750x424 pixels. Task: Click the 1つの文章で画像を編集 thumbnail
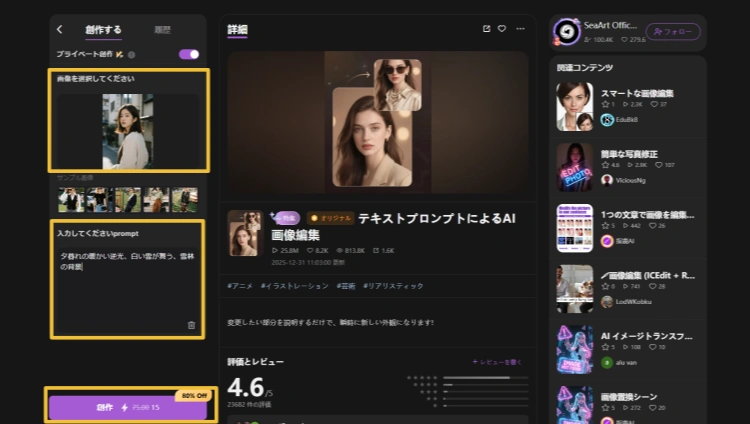[574, 228]
